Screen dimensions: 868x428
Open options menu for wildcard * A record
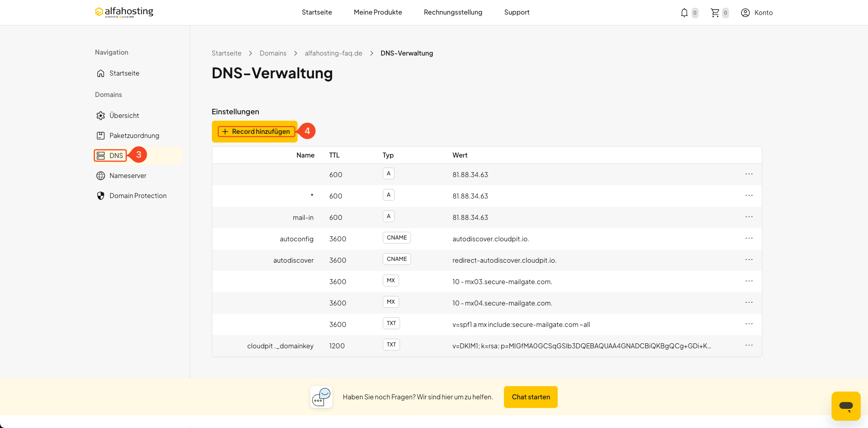click(749, 196)
